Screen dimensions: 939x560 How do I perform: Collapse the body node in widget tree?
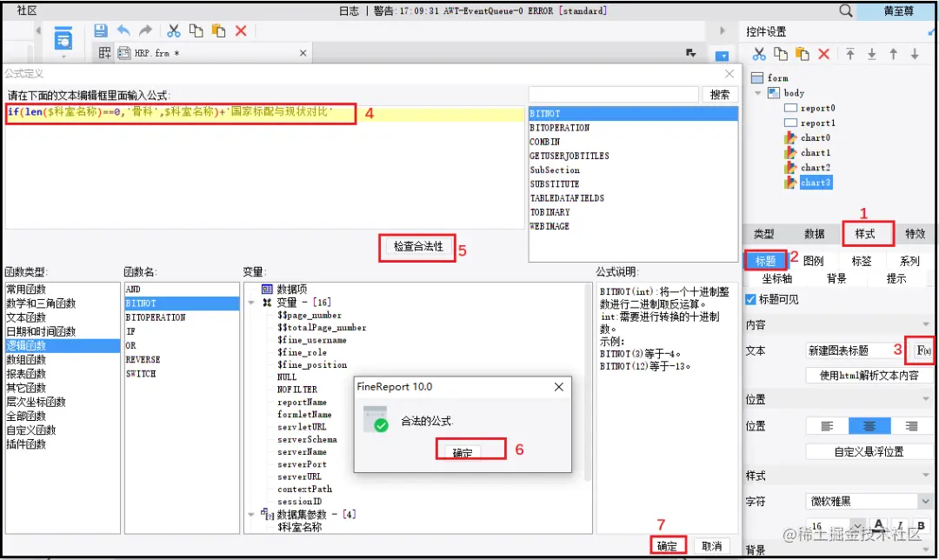pos(758,93)
